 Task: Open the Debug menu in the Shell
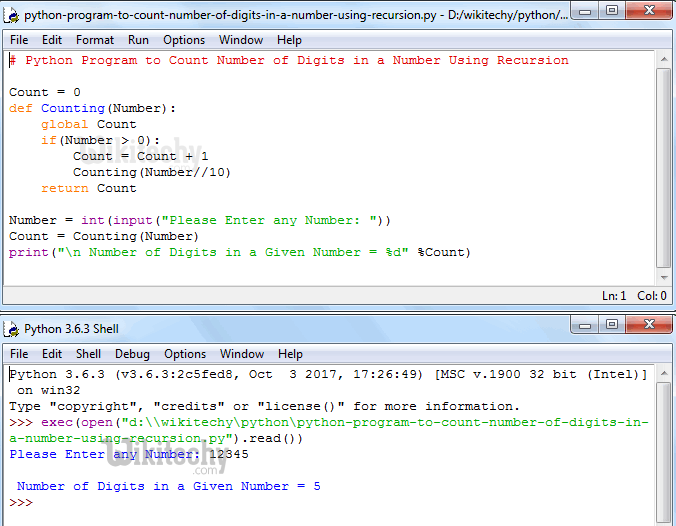pos(132,354)
